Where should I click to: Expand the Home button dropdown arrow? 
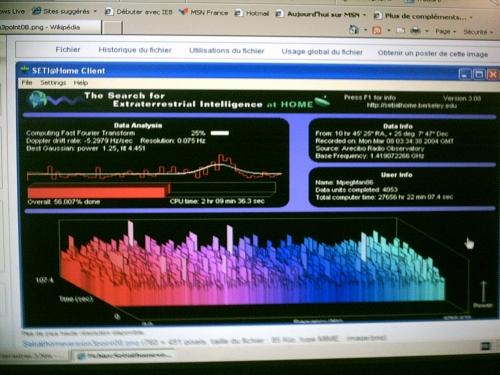coord(365,30)
